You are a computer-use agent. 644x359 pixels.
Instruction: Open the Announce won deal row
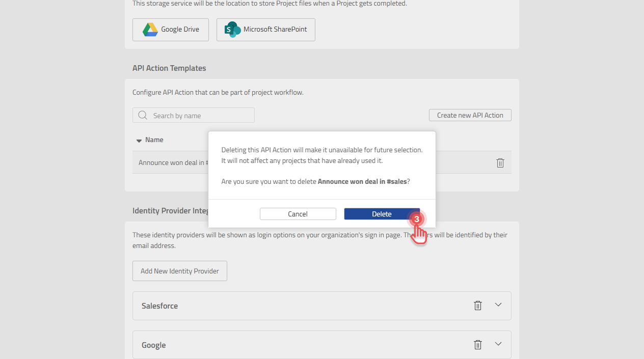point(322,162)
